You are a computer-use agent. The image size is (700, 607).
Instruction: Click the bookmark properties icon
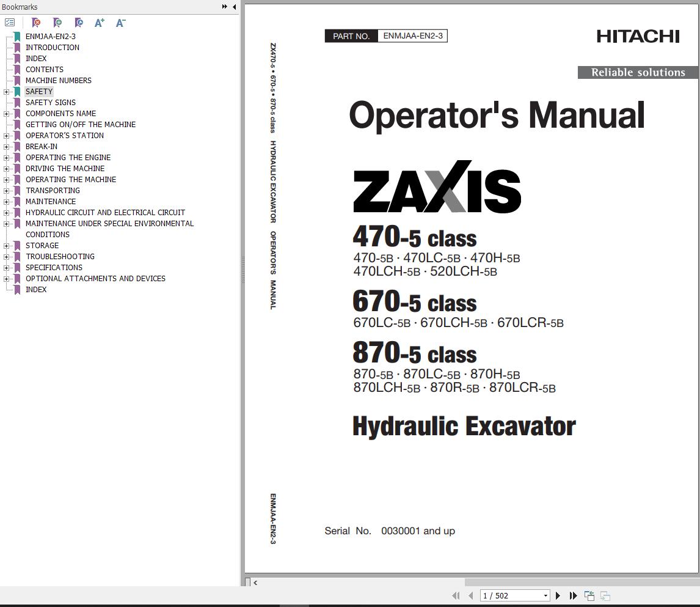(79, 23)
